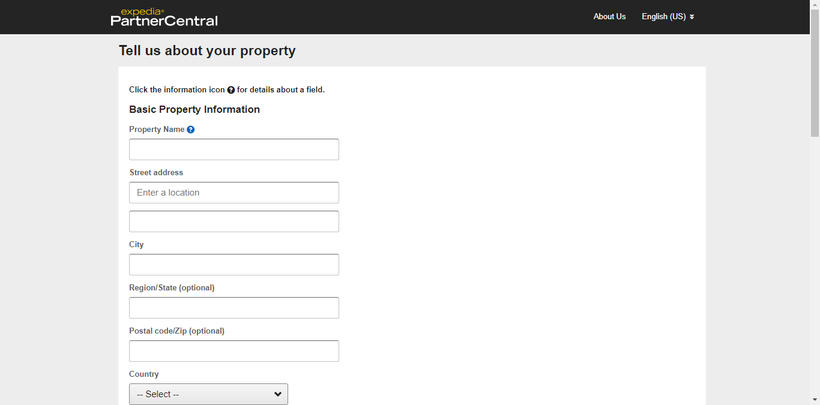Screen dimensions: 820x405
Task: Select the Region/State optional field
Action: 234,308
